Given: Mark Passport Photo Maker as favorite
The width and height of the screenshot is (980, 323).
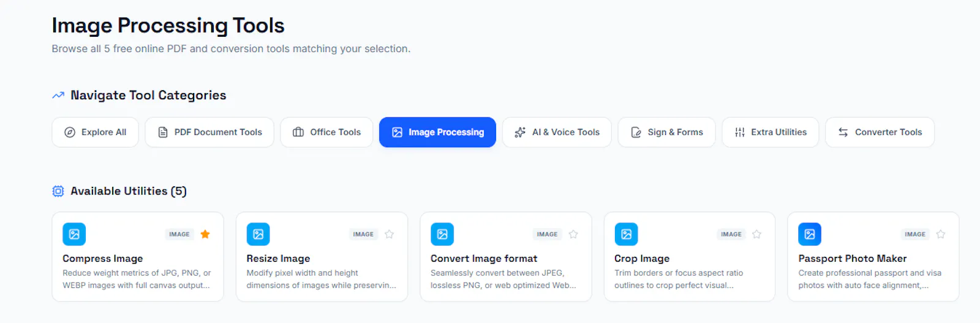Looking at the screenshot, I should 941,234.
